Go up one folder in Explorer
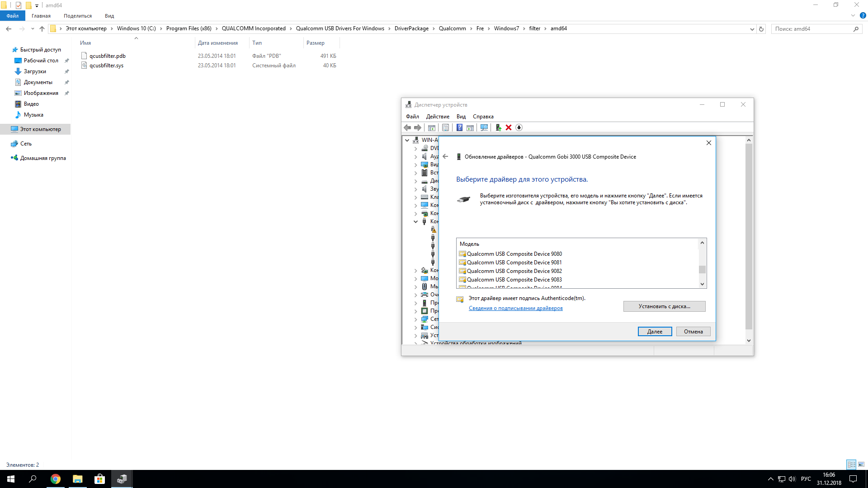Screen dimensions: 868x488 pos(42,28)
